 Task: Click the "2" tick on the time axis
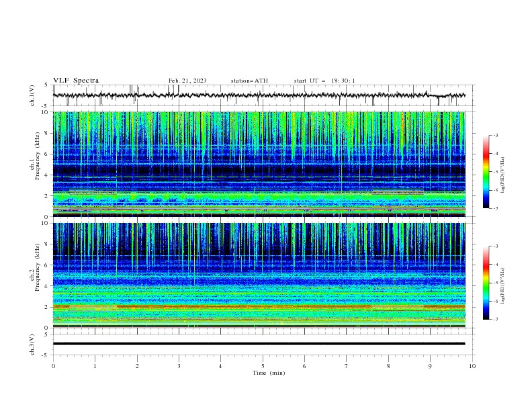tap(137, 366)
